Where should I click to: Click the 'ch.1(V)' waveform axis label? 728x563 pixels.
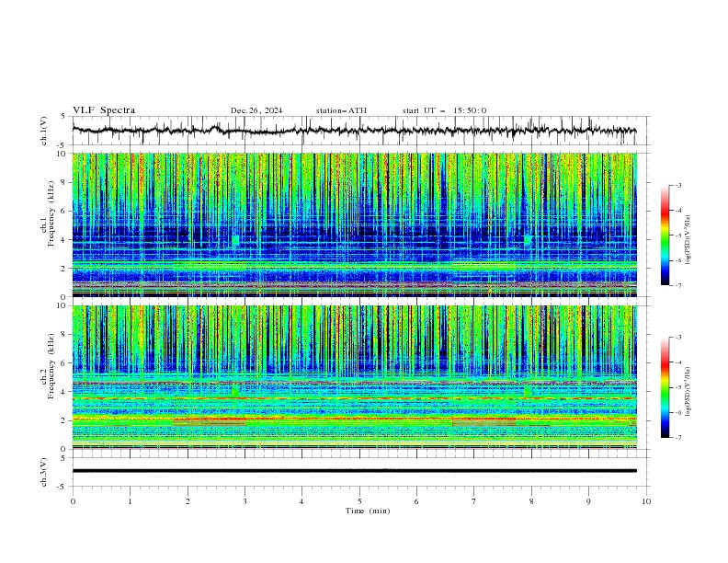44,131
